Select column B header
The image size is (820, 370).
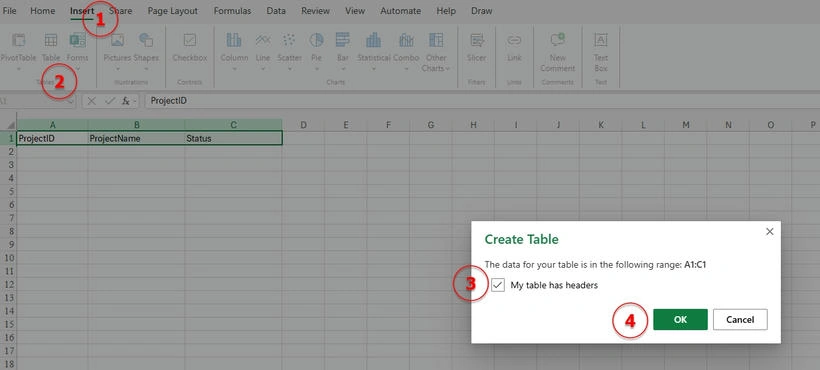[136, 125]
